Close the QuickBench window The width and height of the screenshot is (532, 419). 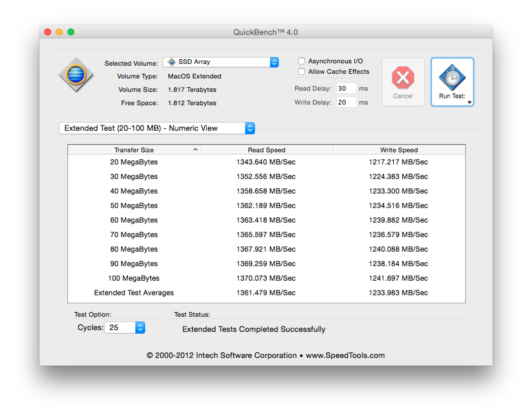click(x=48, y=32)
